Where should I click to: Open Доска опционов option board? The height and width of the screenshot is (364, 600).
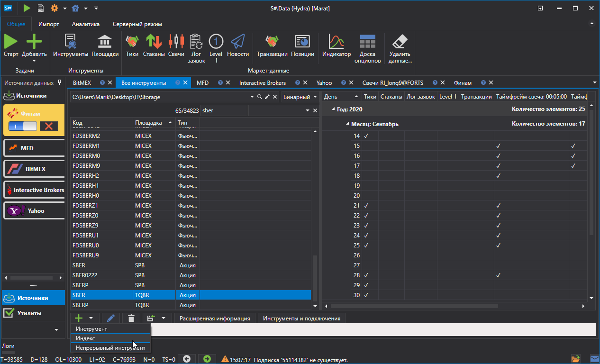pos(367,41)
